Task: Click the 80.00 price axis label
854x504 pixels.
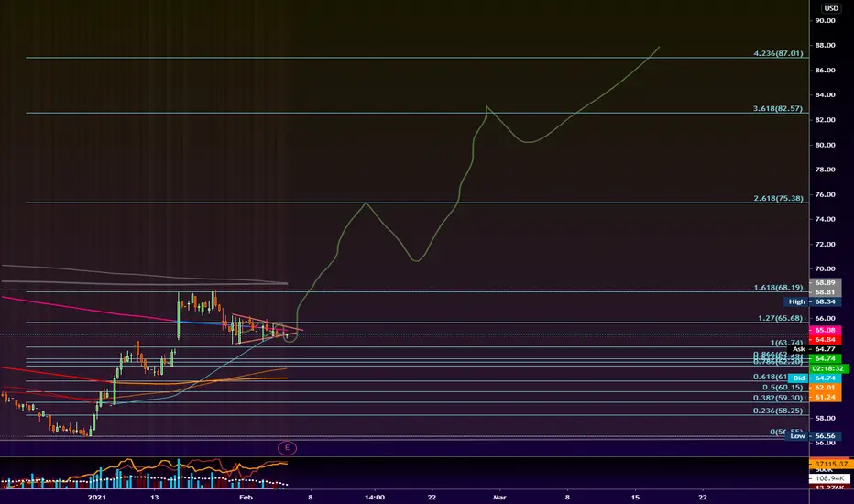Action: (x=825, y=145)
